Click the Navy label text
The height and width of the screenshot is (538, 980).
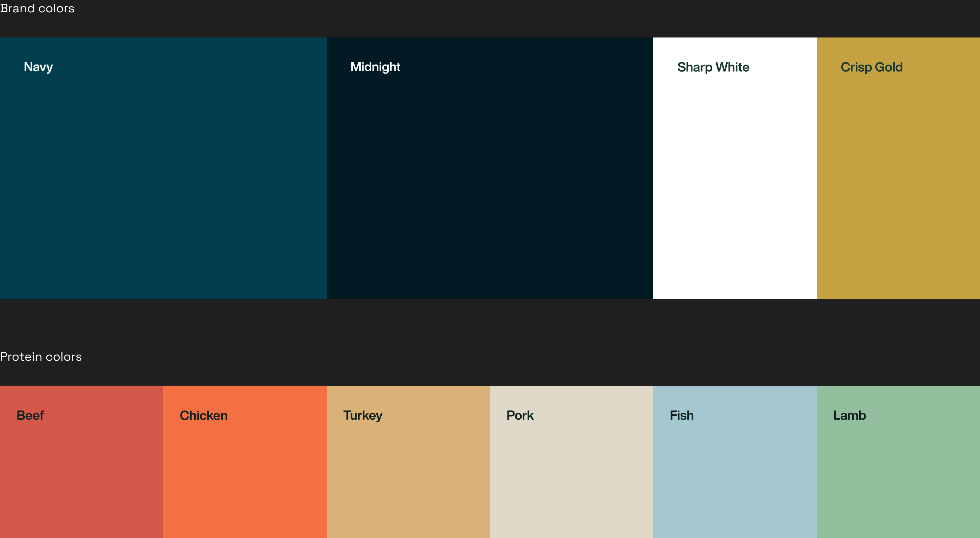[x=38, y=67]
